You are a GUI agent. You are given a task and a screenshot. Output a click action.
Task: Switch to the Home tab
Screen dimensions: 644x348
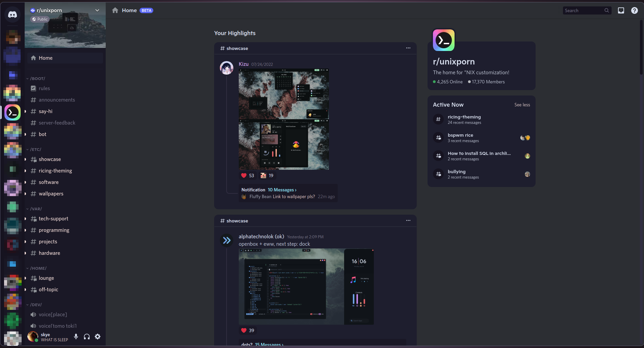click(129, 10)
